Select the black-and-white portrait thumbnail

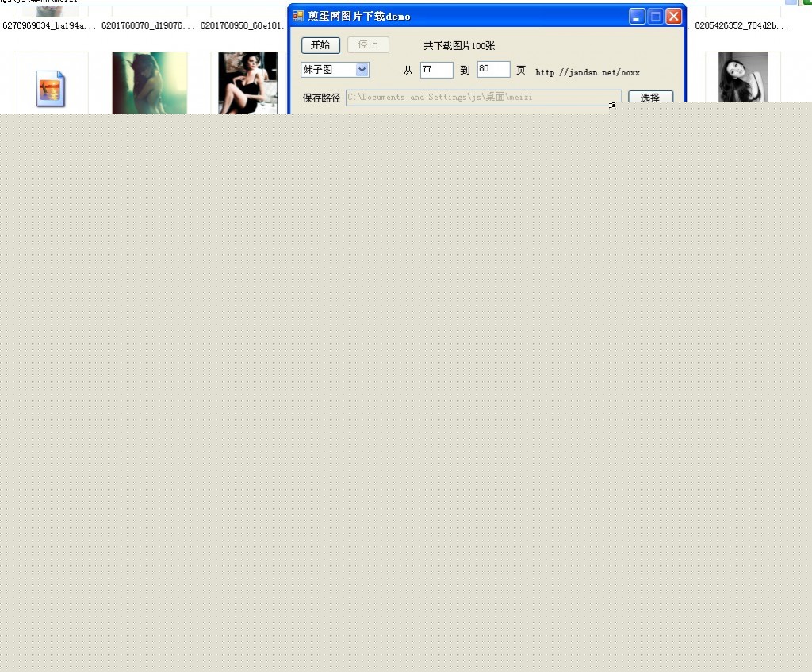(742, 77)
